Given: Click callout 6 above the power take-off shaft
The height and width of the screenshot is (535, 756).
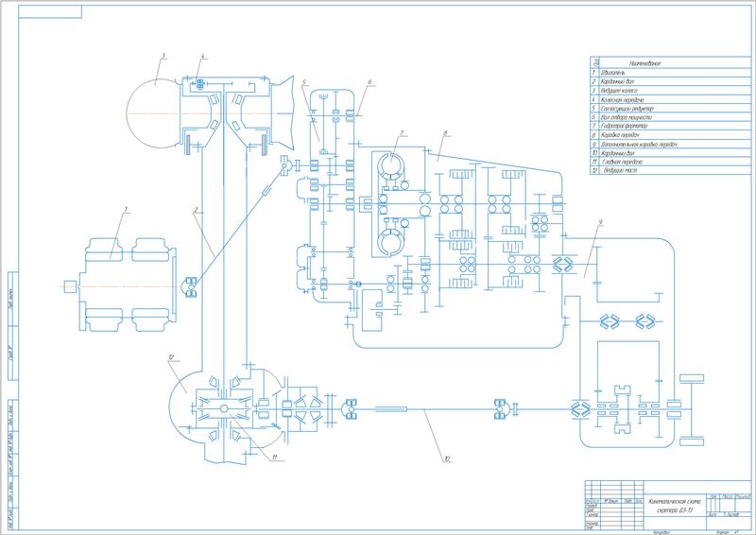Looking at the screenshot, I should click(369, 82).
